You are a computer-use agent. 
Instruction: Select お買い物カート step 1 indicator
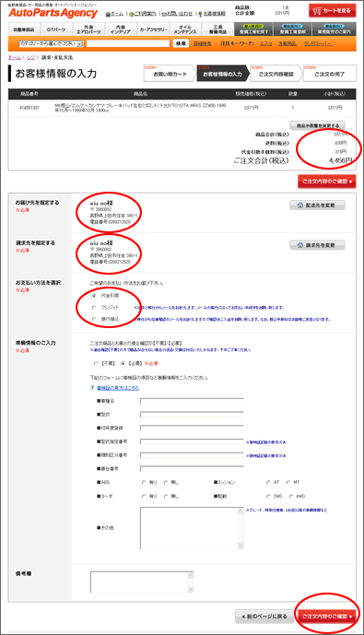pyautogui.click(x=170, y=74)
